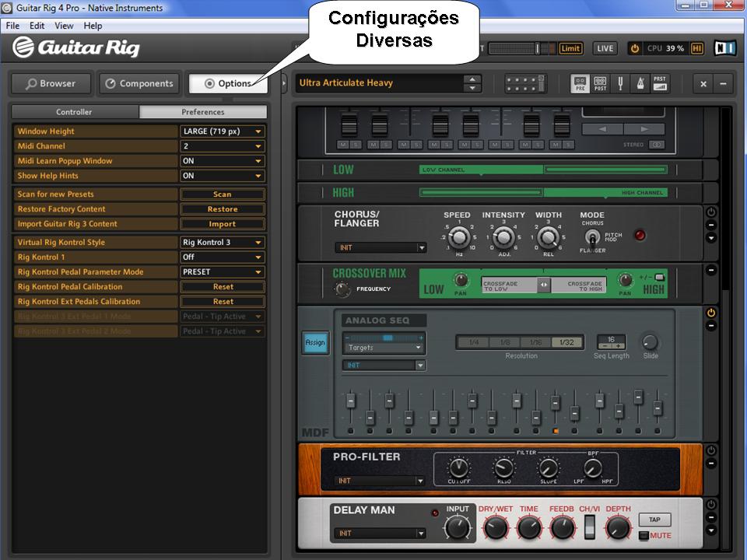Open Show Help Hints dropdown
The image size is (747, 560).
coord(222,176)
